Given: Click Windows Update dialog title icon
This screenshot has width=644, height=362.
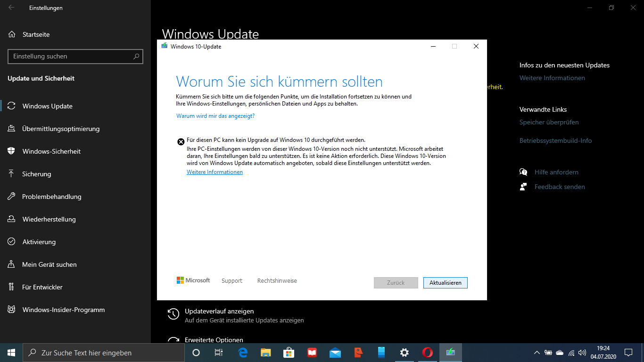Looking at the screenshot, I should [x=165, y=46].
